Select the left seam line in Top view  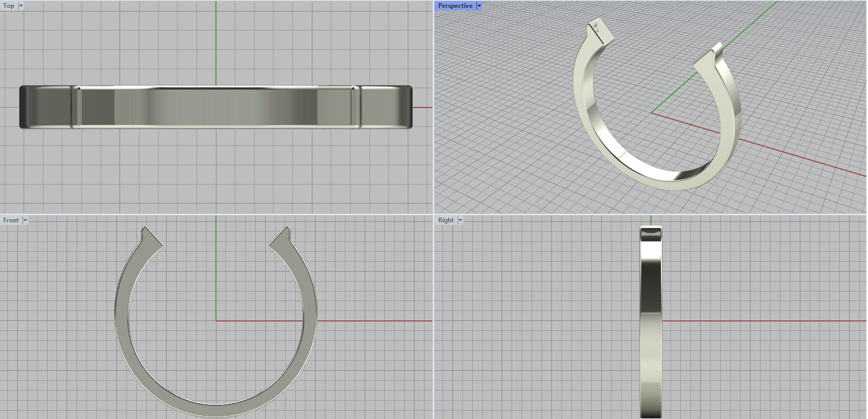pos(76,107)
